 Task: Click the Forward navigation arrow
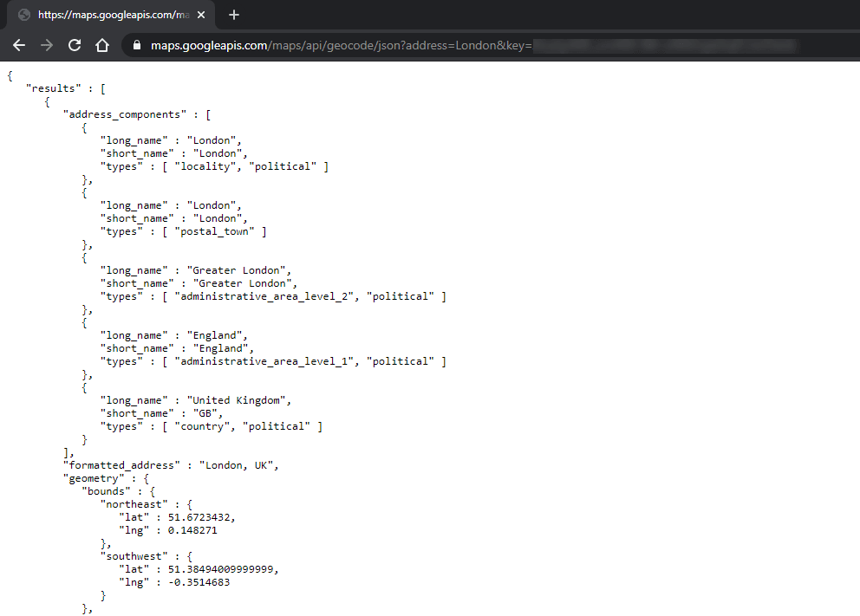click(x=47, y=45)
